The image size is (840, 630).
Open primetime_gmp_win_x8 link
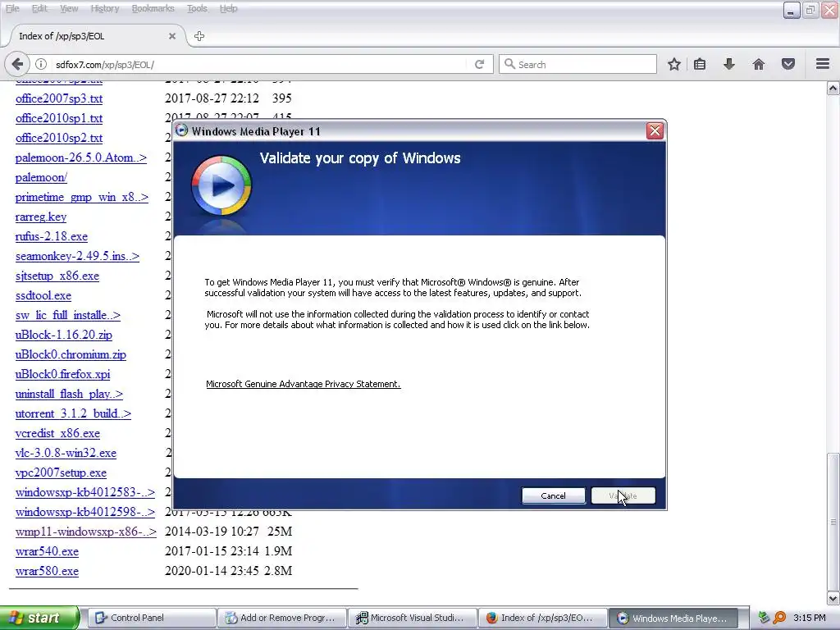82,197
